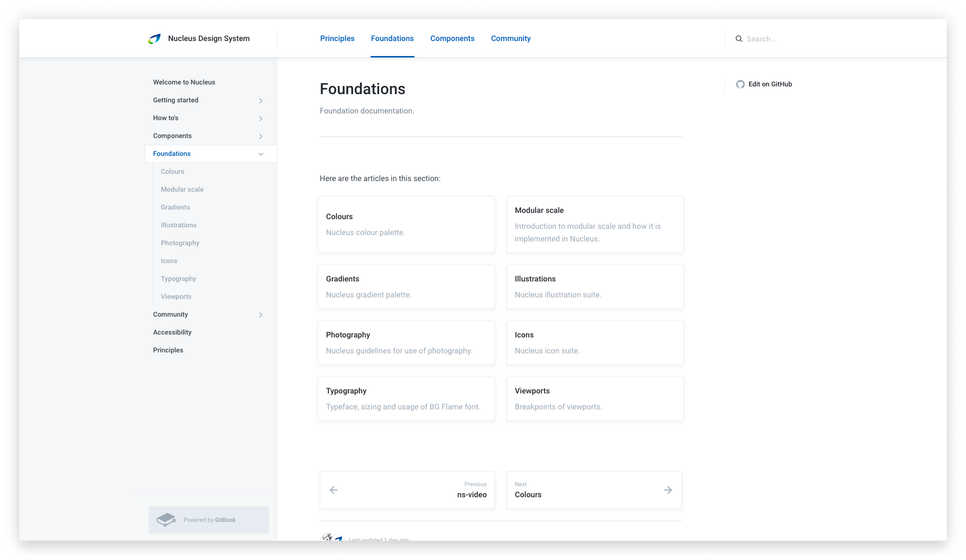Open the Typography article card
Viewport: 966px width, 560px height.
point(406,399)
